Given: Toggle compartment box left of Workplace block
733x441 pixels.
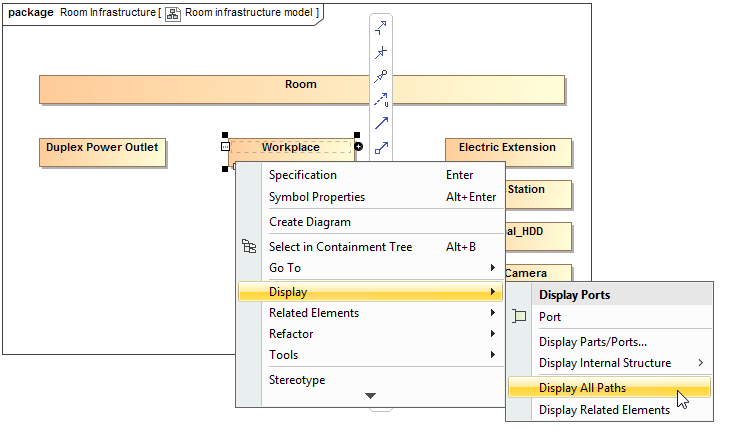Looking at the screenshot, I should click(225, 147).
